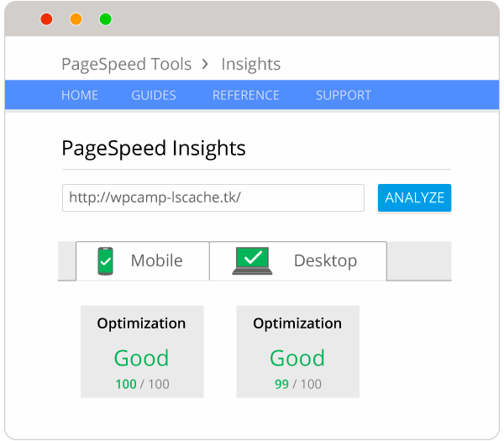Click the PageSpeed Insights heading
The image size is (504, 441).
tap(154, 149)
